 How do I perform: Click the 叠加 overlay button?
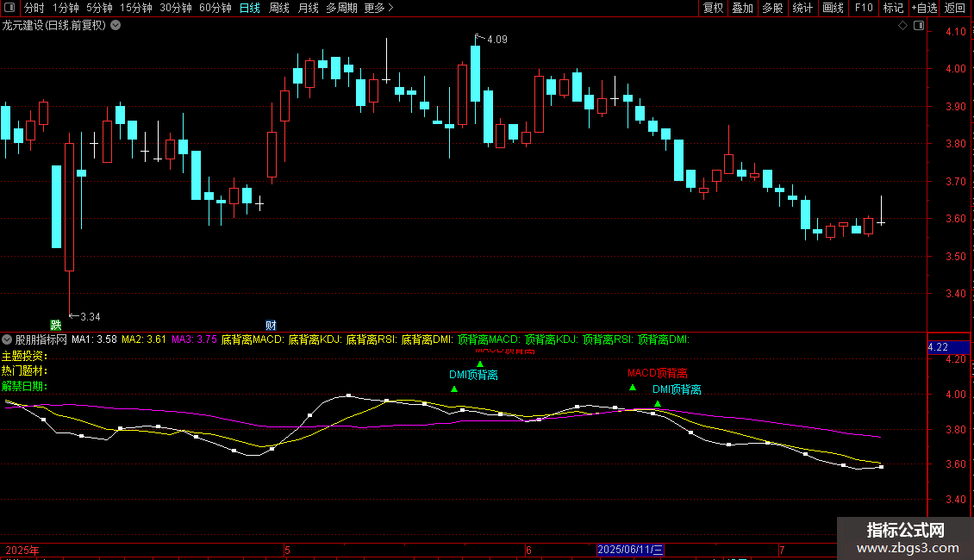coord(742,8)
